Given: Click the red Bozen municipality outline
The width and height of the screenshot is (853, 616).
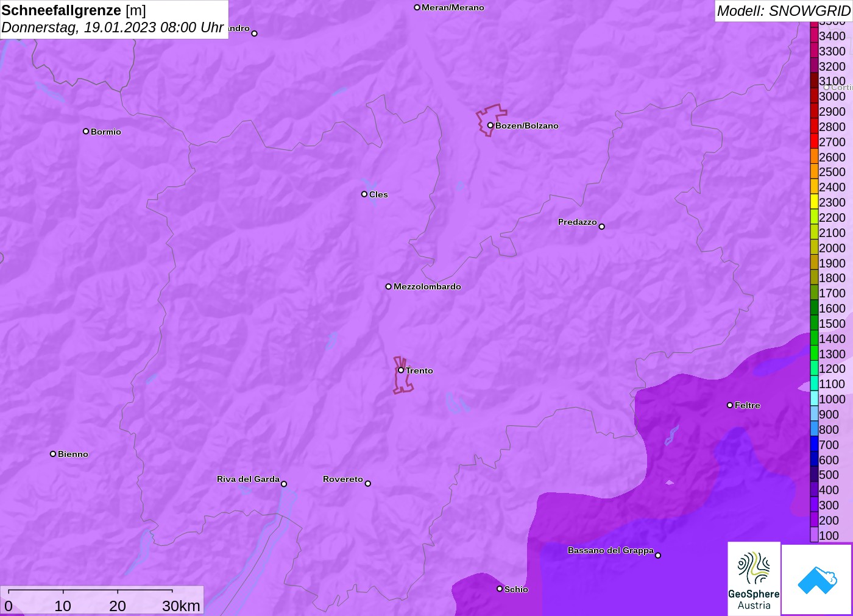Looking at the screenshot, I should [x=491, y=120].
